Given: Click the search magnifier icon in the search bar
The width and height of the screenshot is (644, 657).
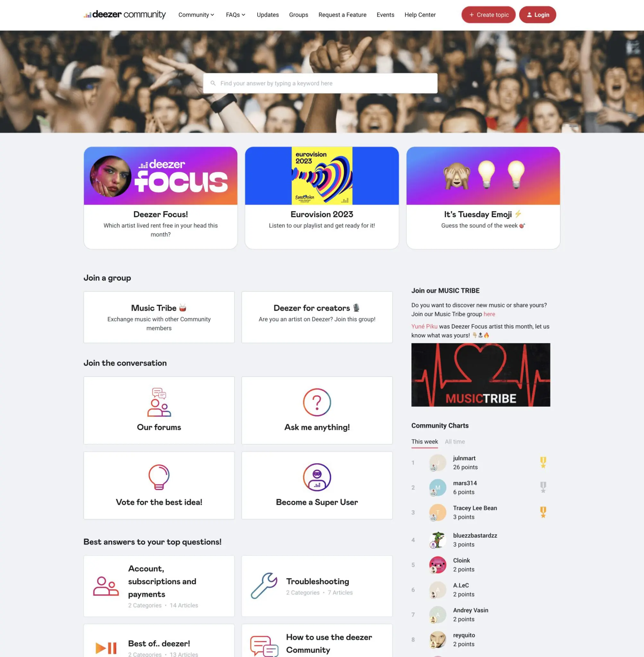Looking at the screenshot, I should pyautogui.click(x=213, y=83).
